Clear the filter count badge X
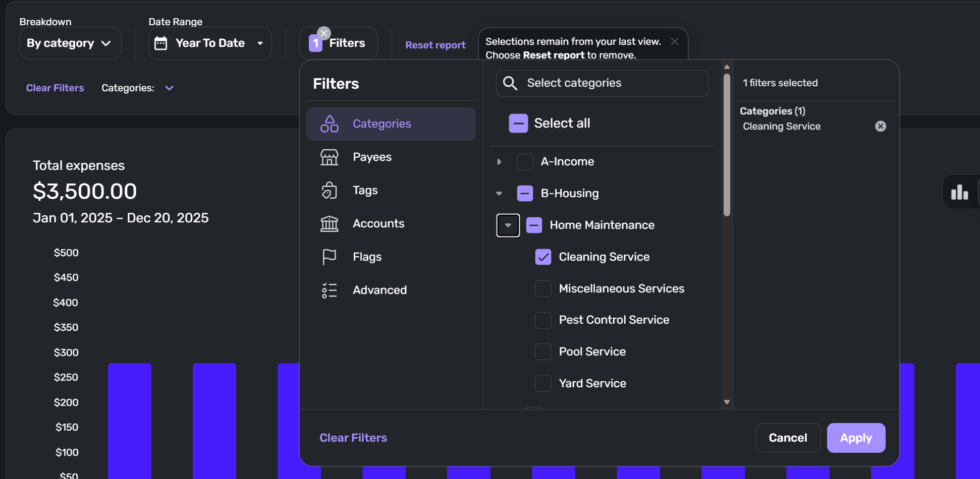Image resolution: width=980 pixels, height=479 pixels. [324, 33]
